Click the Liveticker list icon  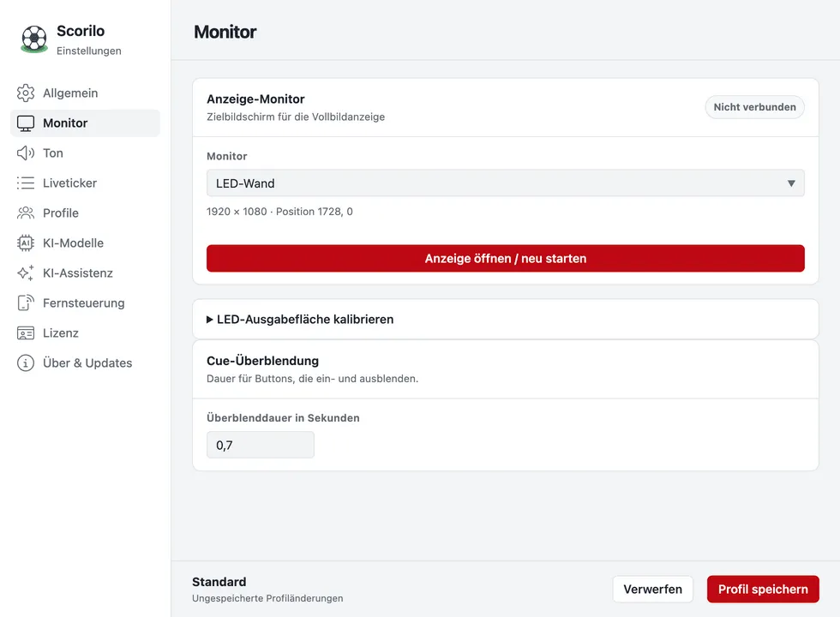(25, 183)
